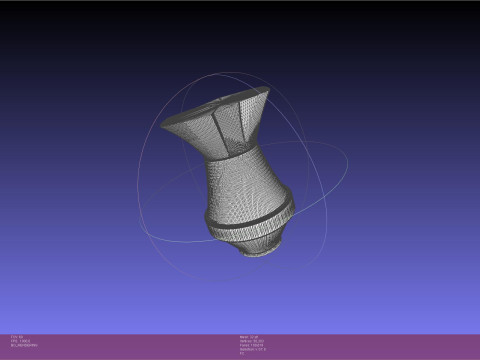Click the Vertices count line in mesh info

(x=252, y=341)
